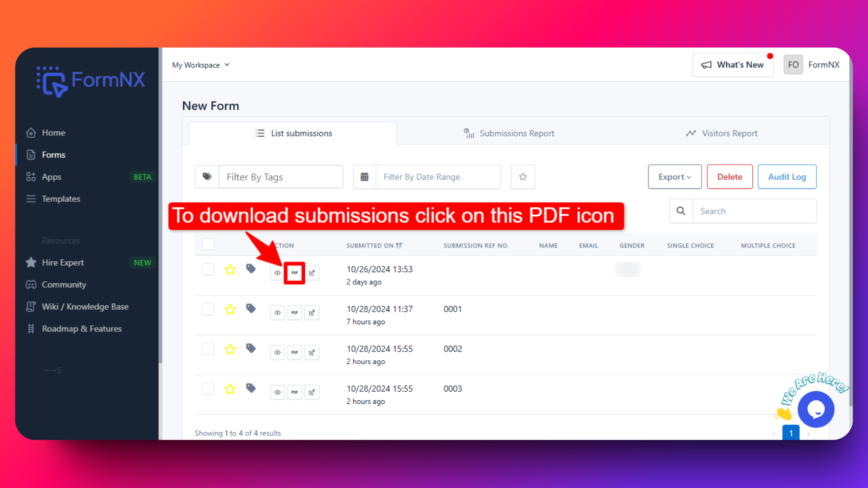Select the checkbox for submission 0001
Viewport: 868px width, 488px height.
coord(208,309)
